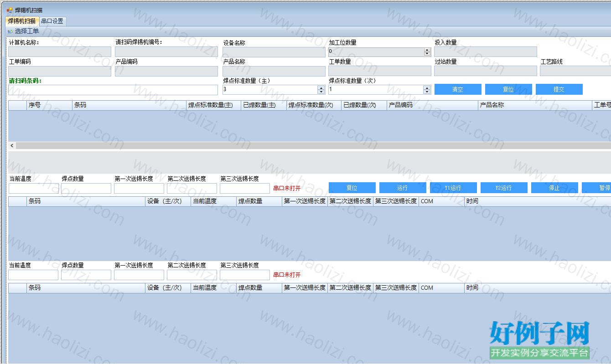
Task: Focus the 工单数量 input field
Action: (380, 71)
